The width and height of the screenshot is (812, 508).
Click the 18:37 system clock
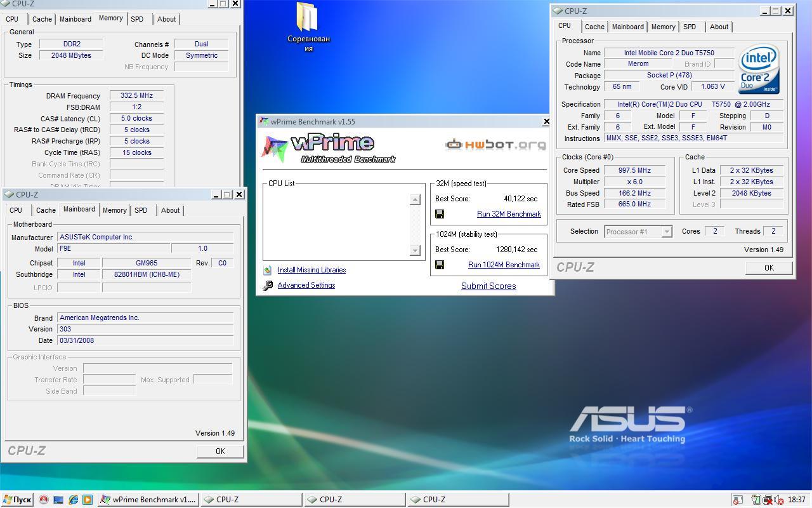(x=797, y=500)
